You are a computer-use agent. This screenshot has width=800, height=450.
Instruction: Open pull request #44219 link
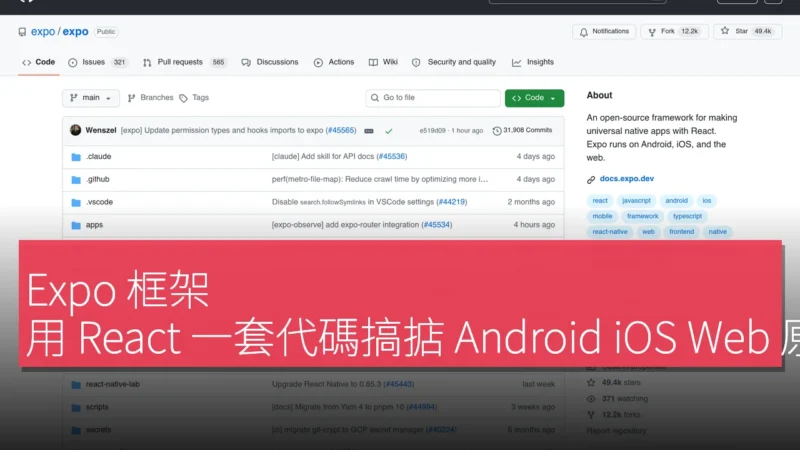[x=452, y=202]
